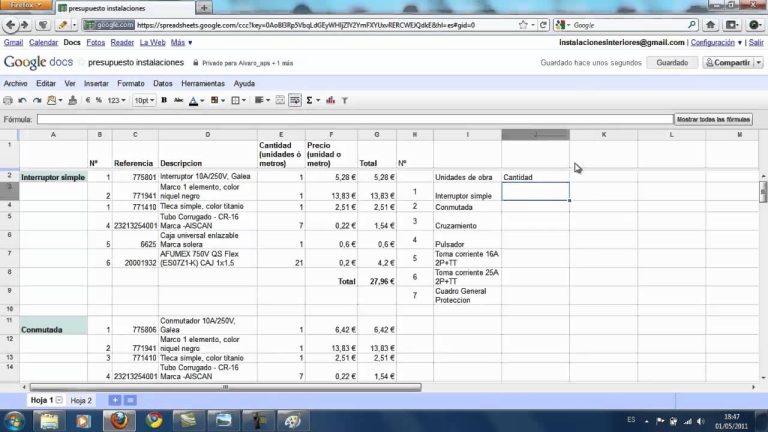
Task: Click the Salir link to sign out
Action: click(x=756, y=43)
